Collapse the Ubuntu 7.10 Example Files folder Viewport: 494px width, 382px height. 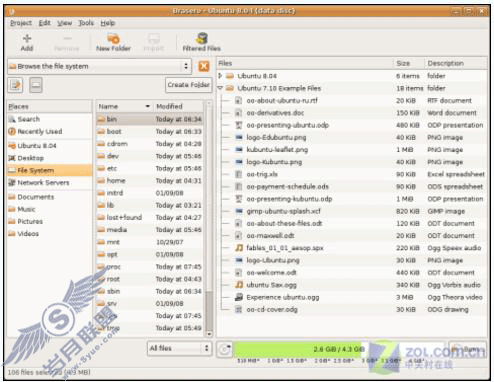click(x=220, y=88)
